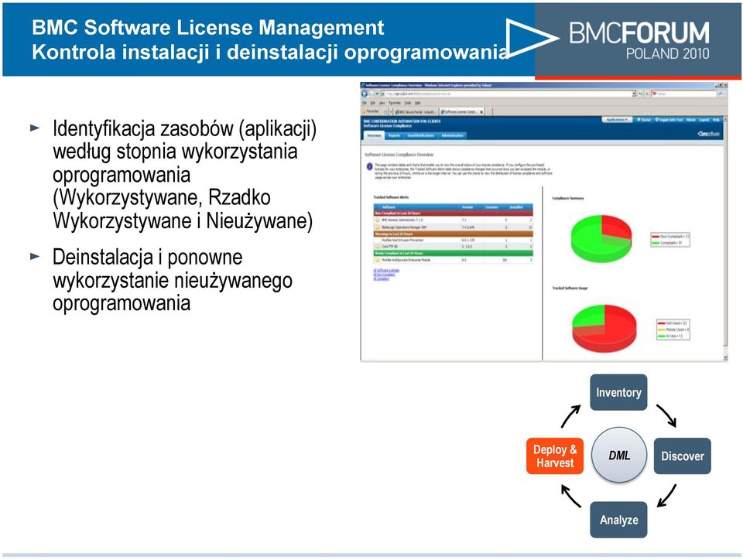The width and height of the screenshot is (743, 560).
Task: Switch to the Reports tab
Action: pyautogui.click(x=394, y=135)
